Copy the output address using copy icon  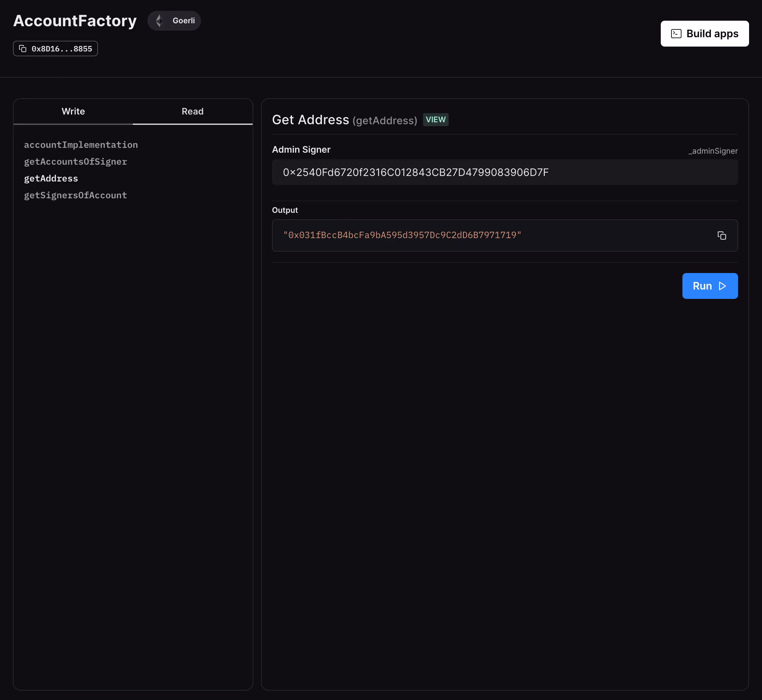click(722, 235)
